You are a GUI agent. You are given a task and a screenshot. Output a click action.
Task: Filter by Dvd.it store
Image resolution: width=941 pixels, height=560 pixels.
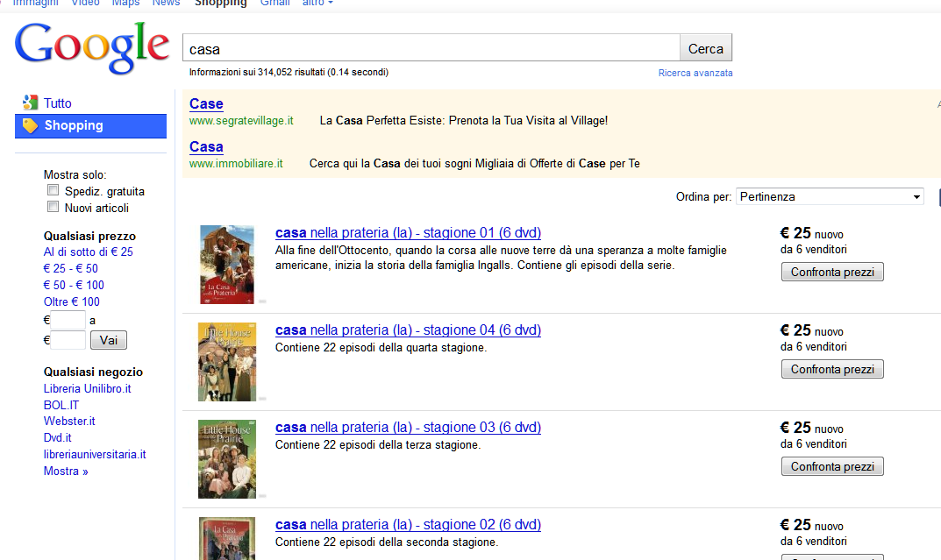[x=57, y=437]
